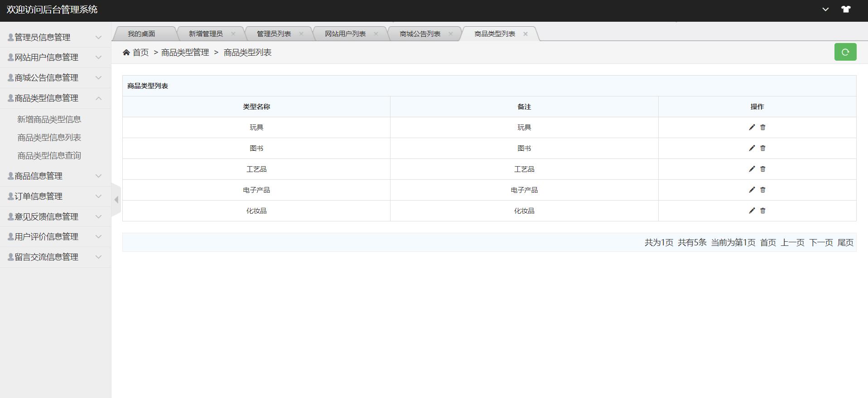
Task: Edit the 工艺品 row with pencil icon
Action: point(752,169)
